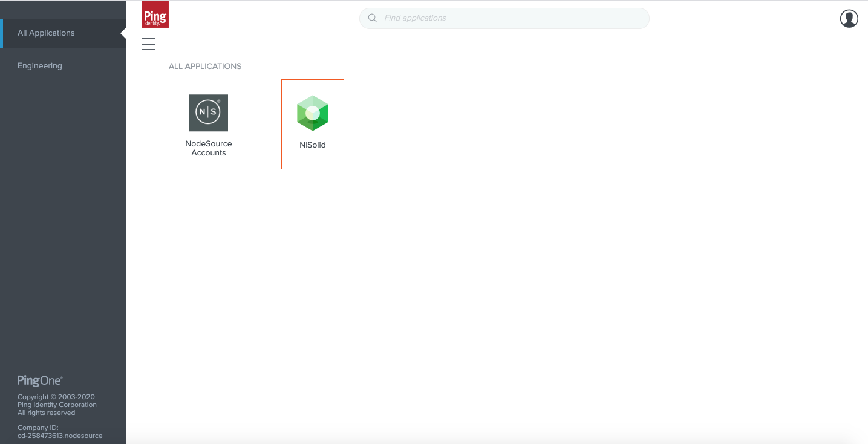
Task: Launch the N|Solid green hexagon app
Action: tap(312, 113)
